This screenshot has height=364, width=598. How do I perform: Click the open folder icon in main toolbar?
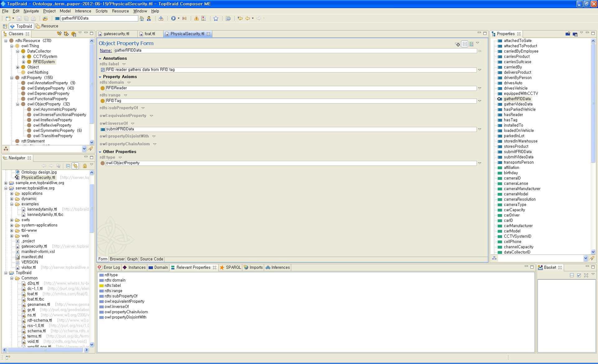click(45, 18)
